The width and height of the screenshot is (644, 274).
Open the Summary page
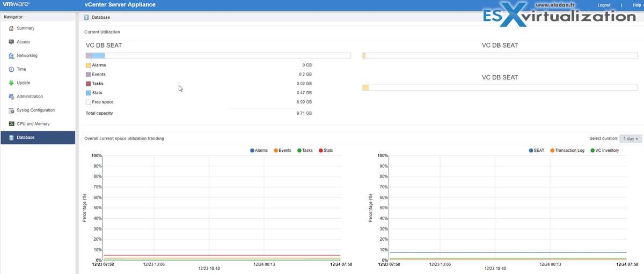pos(38,28)
